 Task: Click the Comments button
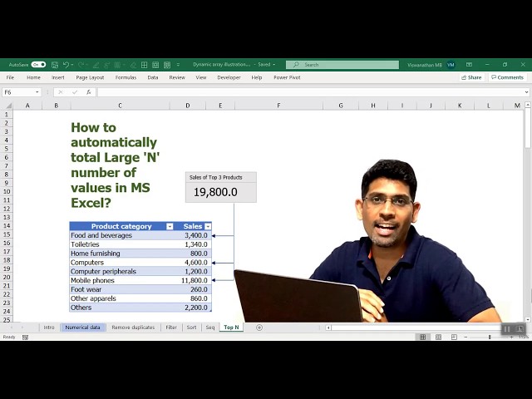coord(508,77)
